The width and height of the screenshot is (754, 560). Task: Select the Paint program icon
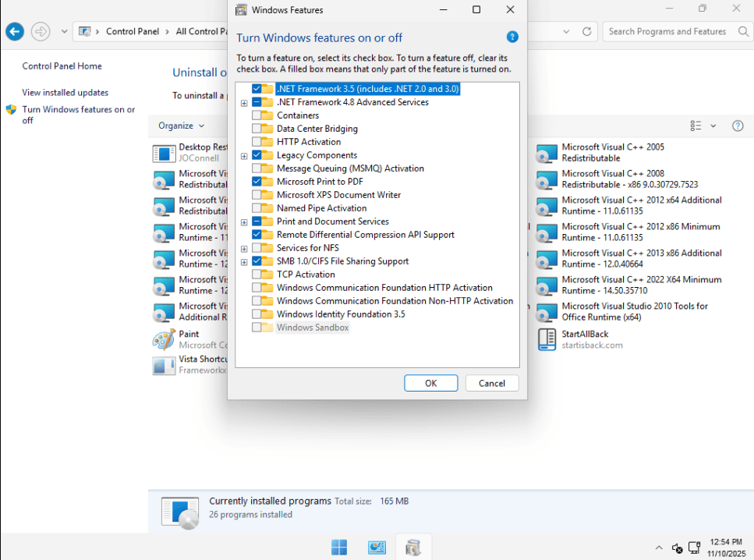pyautogui.click(x=164, y=339)
